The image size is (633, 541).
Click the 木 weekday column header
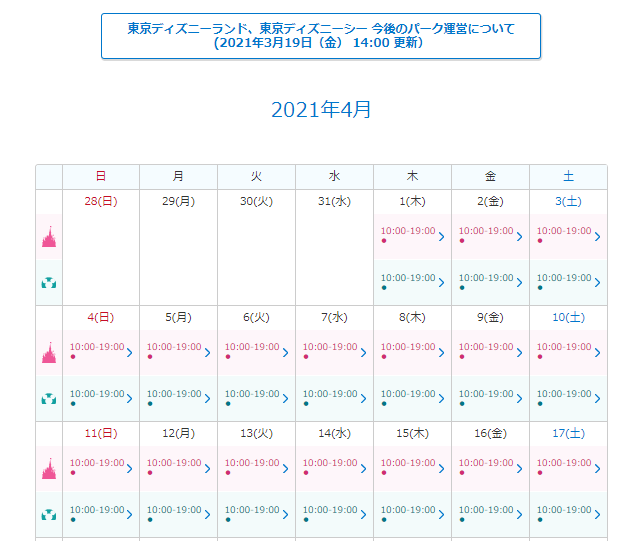click(x=412, y=176)
